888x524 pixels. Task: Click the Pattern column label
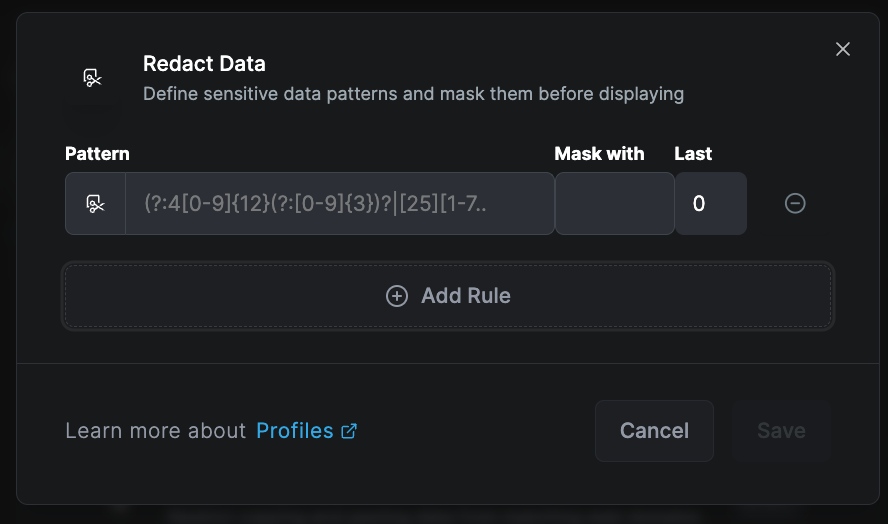97,154
